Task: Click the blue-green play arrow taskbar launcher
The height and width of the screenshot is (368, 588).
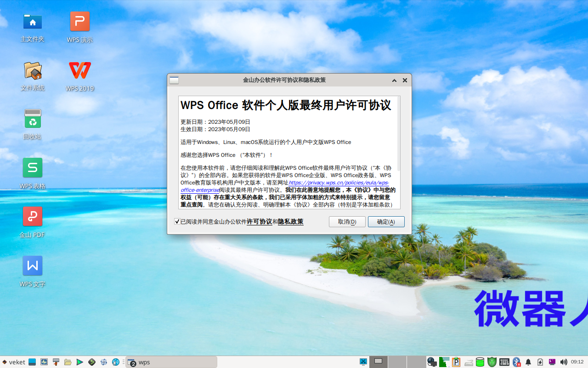Action: (80, 362)
